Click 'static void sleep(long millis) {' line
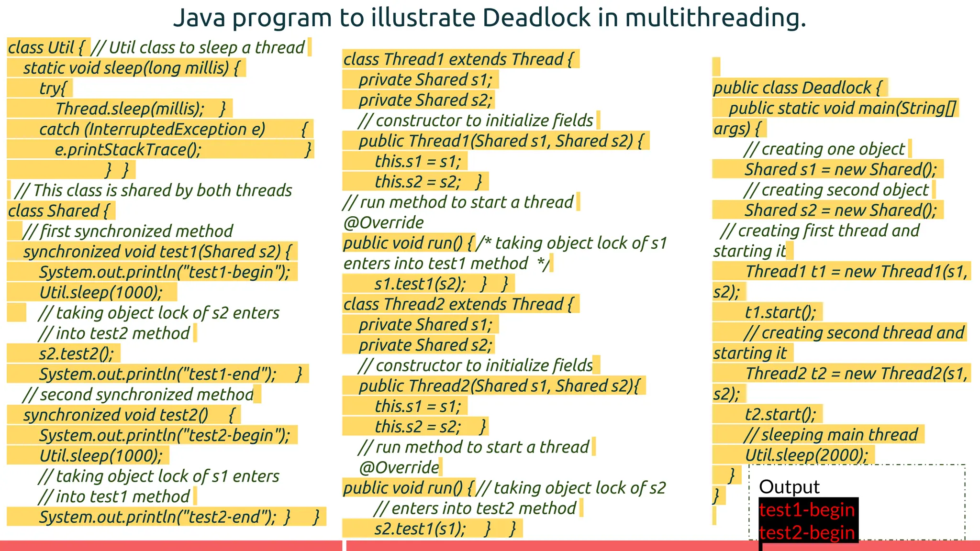Viewport: 980px width, 551px height. pos(131,68)
